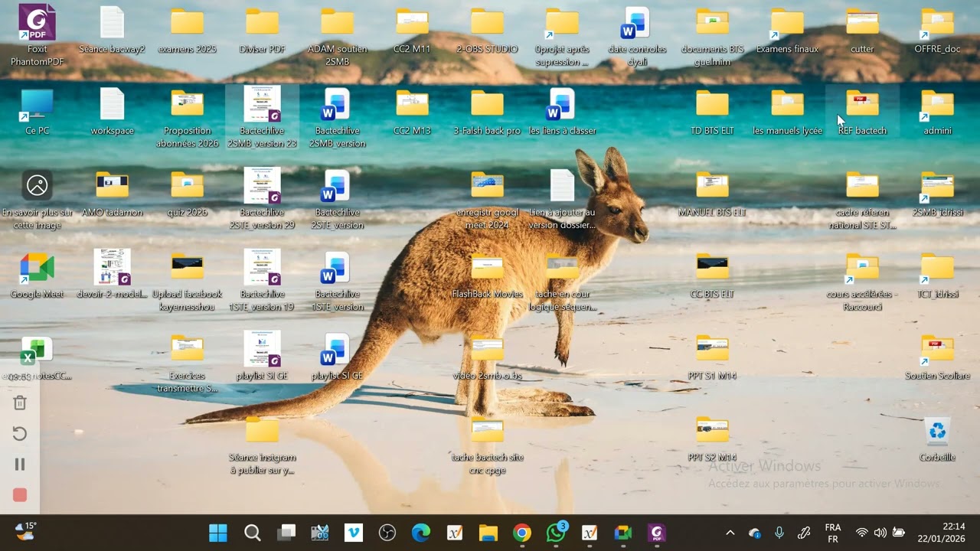The width and height of the screenshot is (980, 551).
Task: Select Séance instgram à publier folder
Action: pyautogui.click(x=262, y=445)
